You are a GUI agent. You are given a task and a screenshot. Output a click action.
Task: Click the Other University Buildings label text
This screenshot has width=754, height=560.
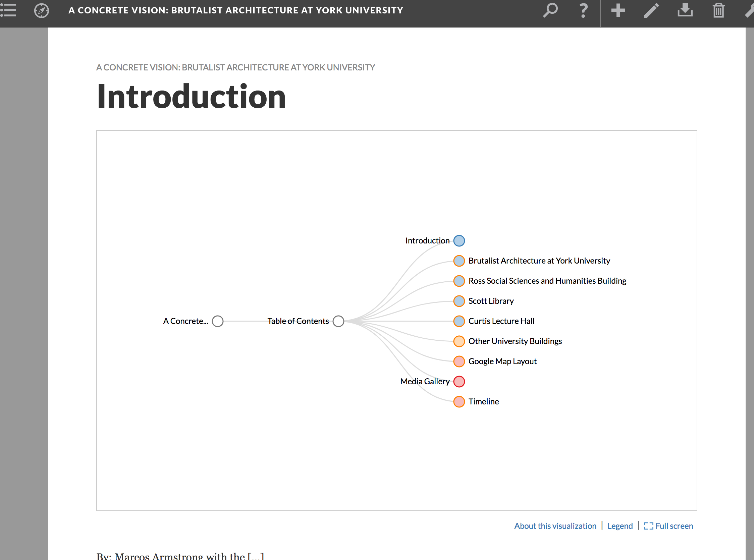coord(515,341)
